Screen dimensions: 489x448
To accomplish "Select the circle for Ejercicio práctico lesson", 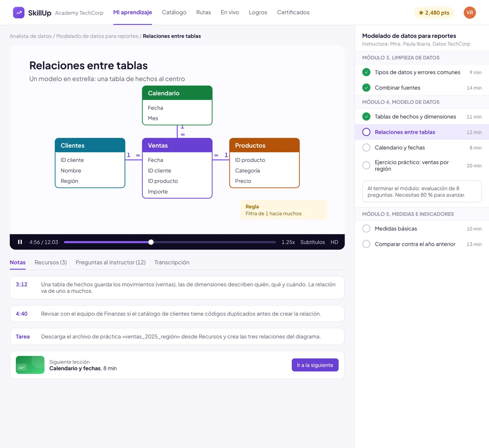I will (x=366, y=165).
